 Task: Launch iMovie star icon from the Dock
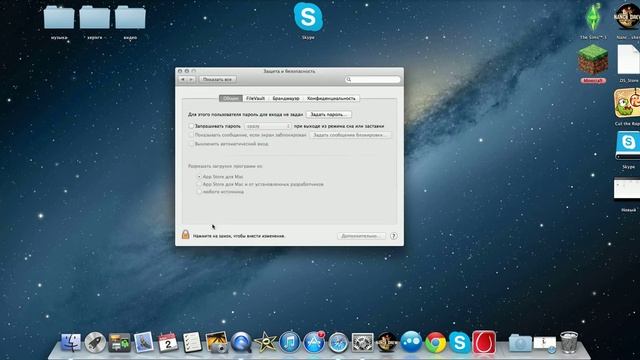coord(265,342)
